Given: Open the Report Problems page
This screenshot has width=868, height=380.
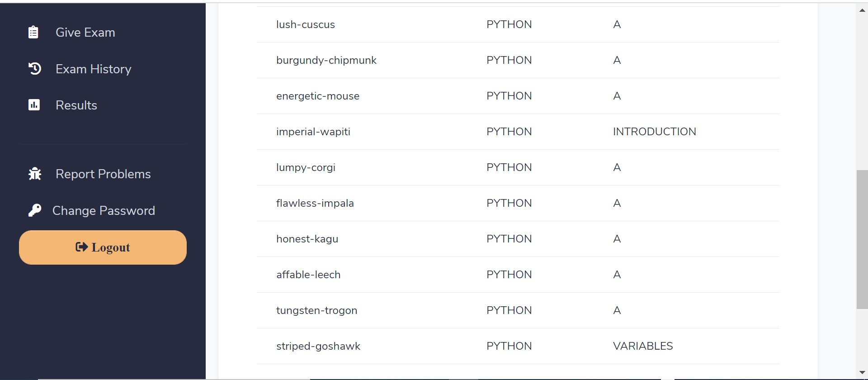Looking at the screenshot, I should click(103, 174).
